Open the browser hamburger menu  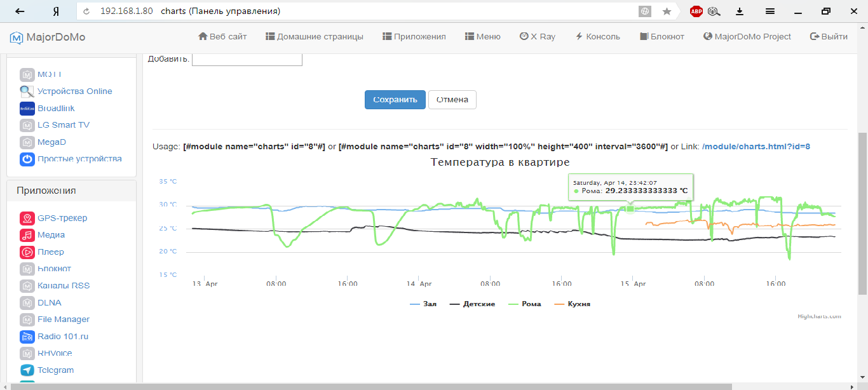770,11
